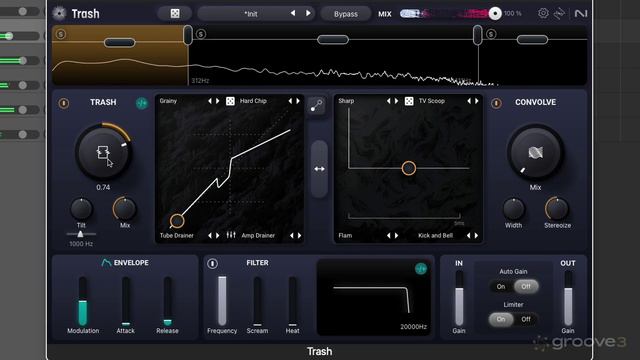
Task: Click the Envelope icon
Action: (106, 262)
